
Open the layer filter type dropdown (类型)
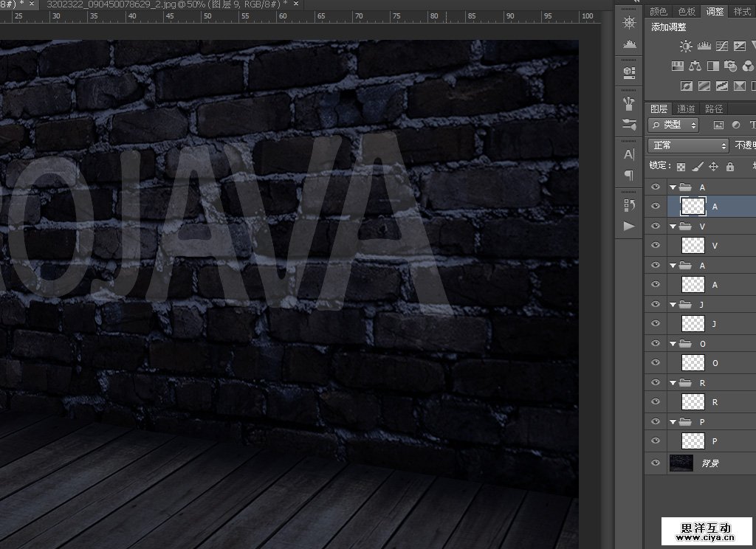coord(673,125)
